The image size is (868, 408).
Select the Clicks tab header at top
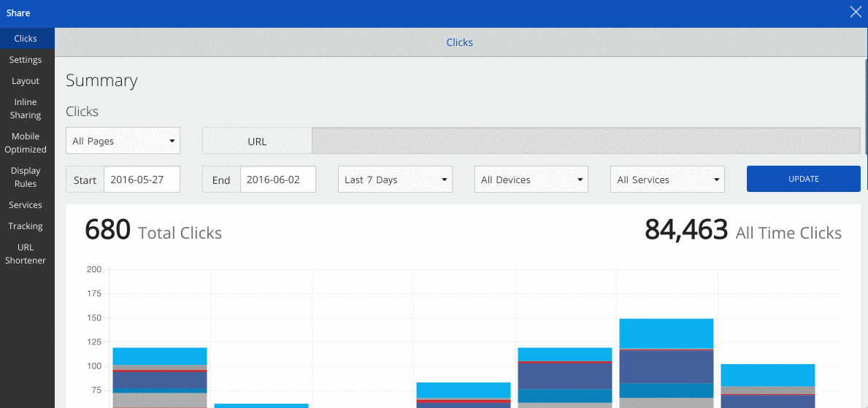click(459, 42)
